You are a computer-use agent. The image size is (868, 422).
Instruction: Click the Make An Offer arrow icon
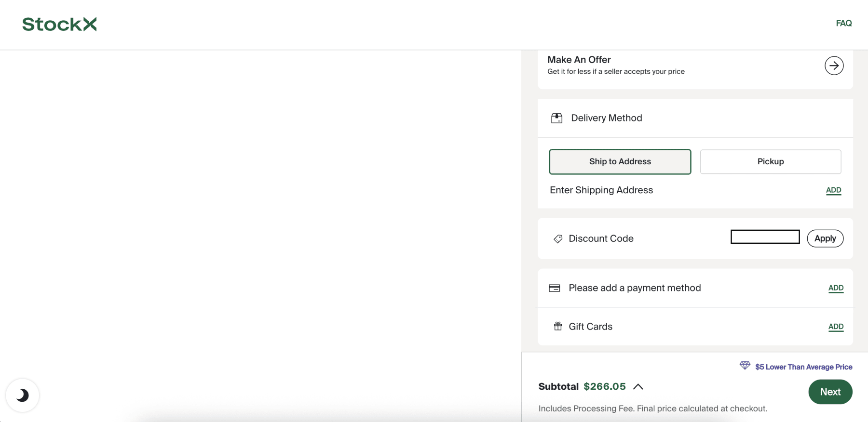coord(834,66)
